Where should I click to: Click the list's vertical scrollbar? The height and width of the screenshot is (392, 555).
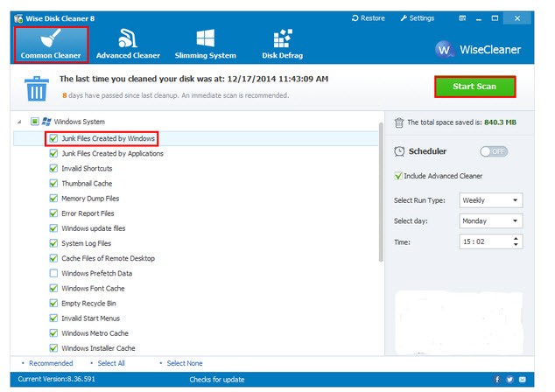point(381,192)
